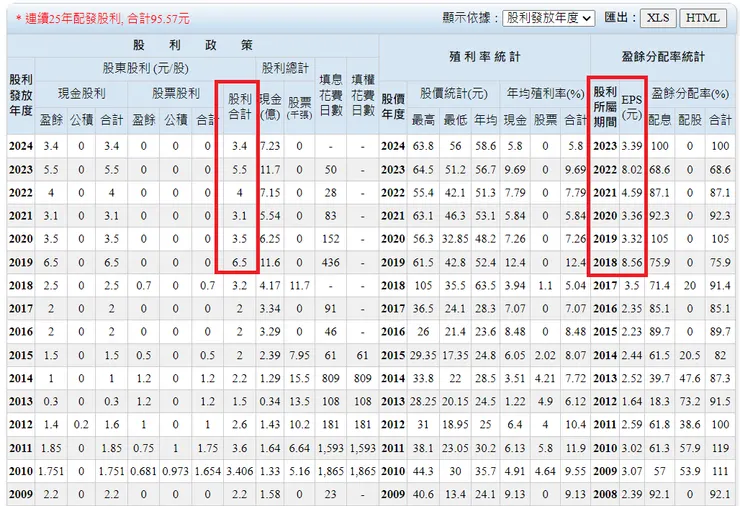The height and width of the screenshot is (506, 740).
Task: Click the 殖利率統計 section header
Action: (484, 58)
